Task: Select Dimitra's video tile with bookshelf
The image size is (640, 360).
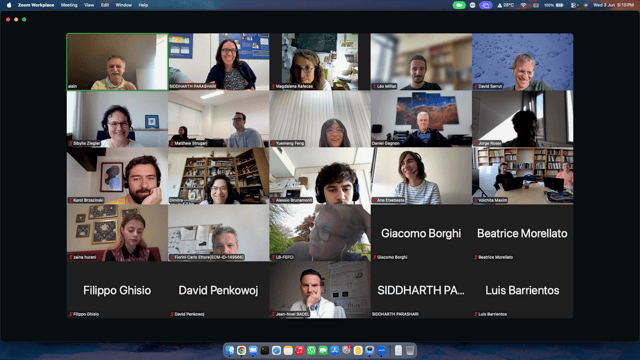Action: pyautogui.click(x=218, y=176)
